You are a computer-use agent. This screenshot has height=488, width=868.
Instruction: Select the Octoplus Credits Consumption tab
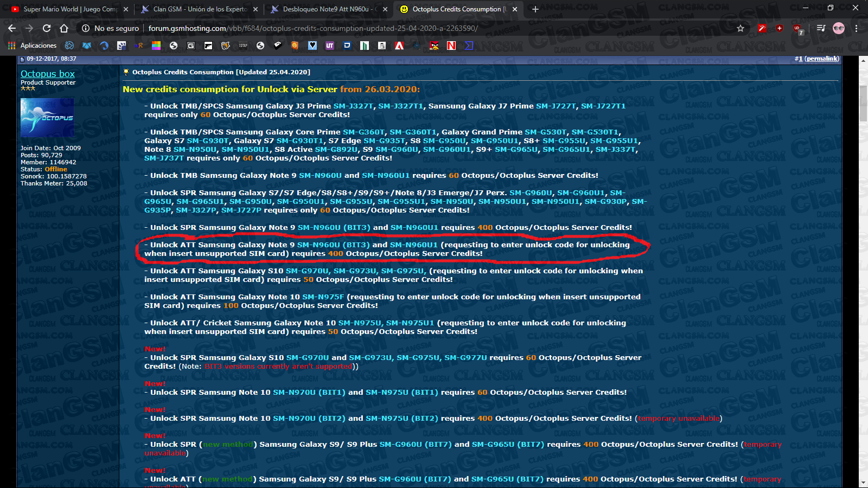(x=459, y=9)
